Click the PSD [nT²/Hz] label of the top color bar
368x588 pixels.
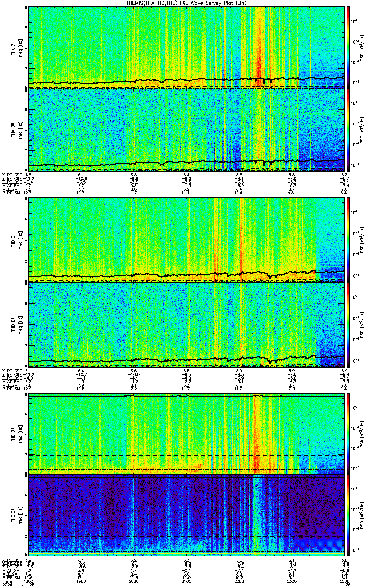(362, 48)
